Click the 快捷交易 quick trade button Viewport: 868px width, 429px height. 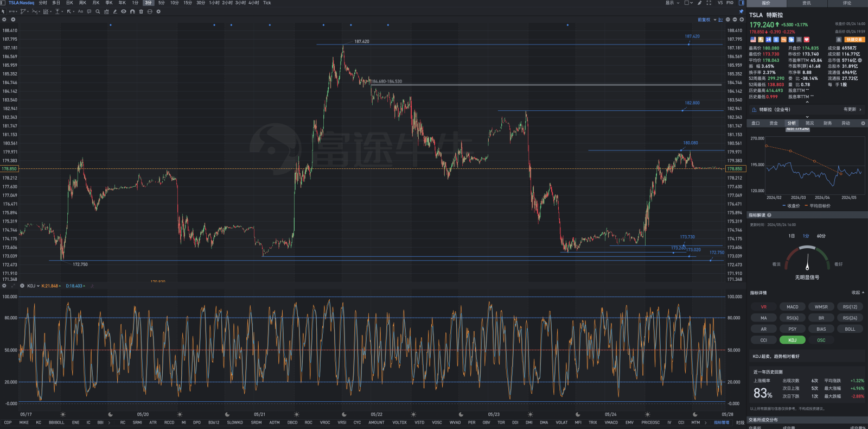point(854,40)
